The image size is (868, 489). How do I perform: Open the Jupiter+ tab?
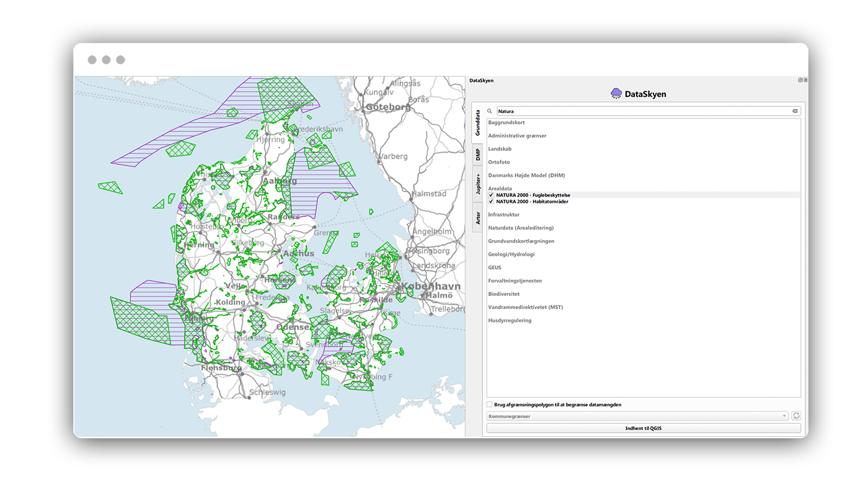pyautogui.click(x=477, y=184)
